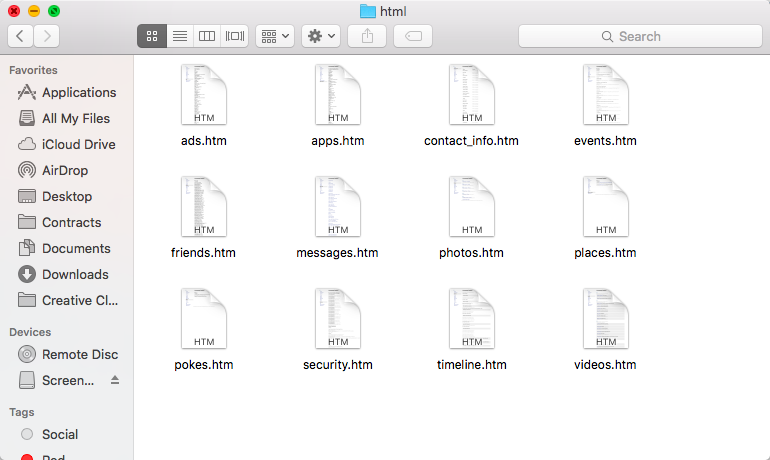Image resolution: width=770 pixels, height=460 pixels.
Task: Select Downloads in Favorites sidebar
Action: coord(75,274)
